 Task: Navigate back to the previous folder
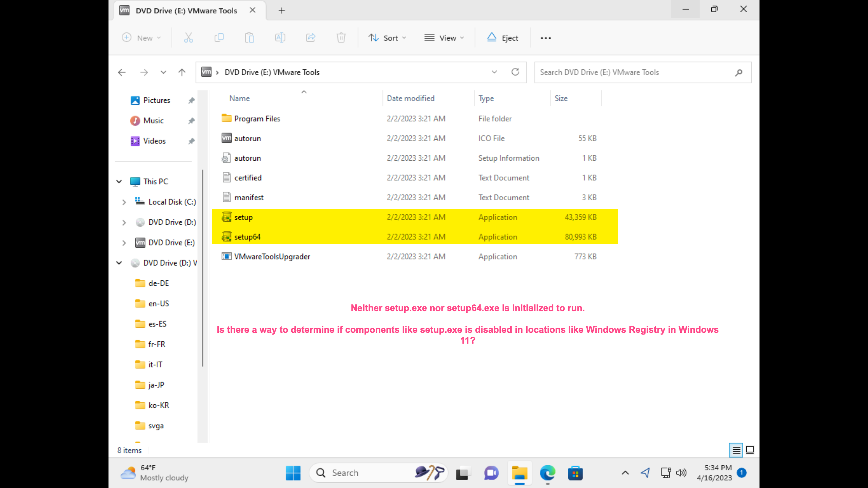(121, 72)
